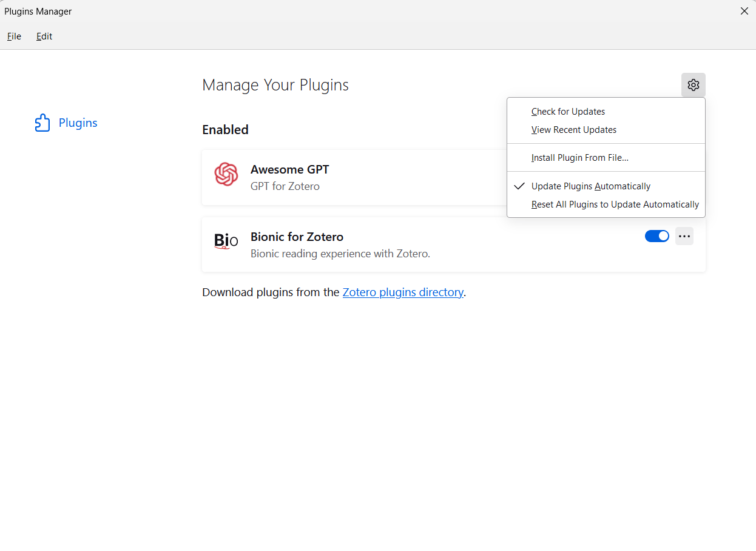Uncheck Update Plugins Automatically

[x=590, y=186]
